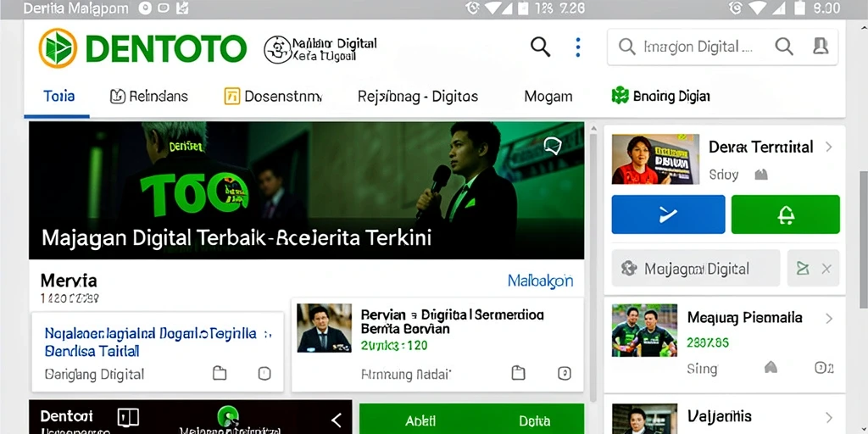Image resolution: width=868 pixels, height=434 pixels.
Task: Click the Relindans tab icon
Action: pos(117,97)
